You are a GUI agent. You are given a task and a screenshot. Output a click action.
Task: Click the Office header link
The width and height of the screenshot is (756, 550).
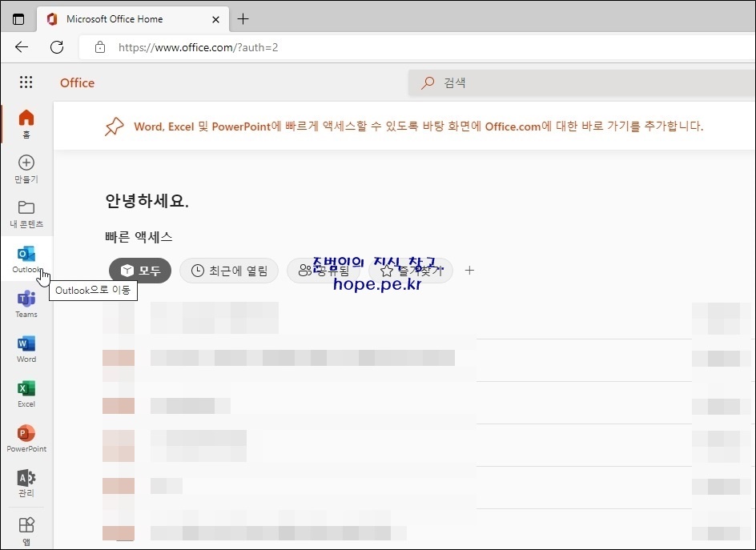click(77, 82)
